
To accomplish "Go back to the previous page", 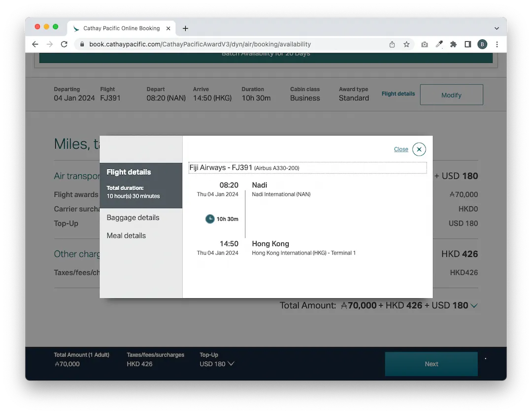I will click(35, 44).
